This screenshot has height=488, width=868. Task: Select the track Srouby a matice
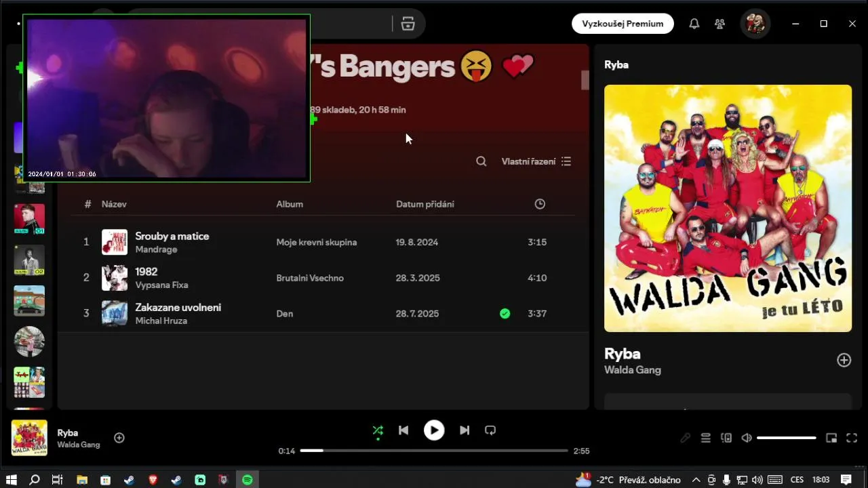[172, 236]
